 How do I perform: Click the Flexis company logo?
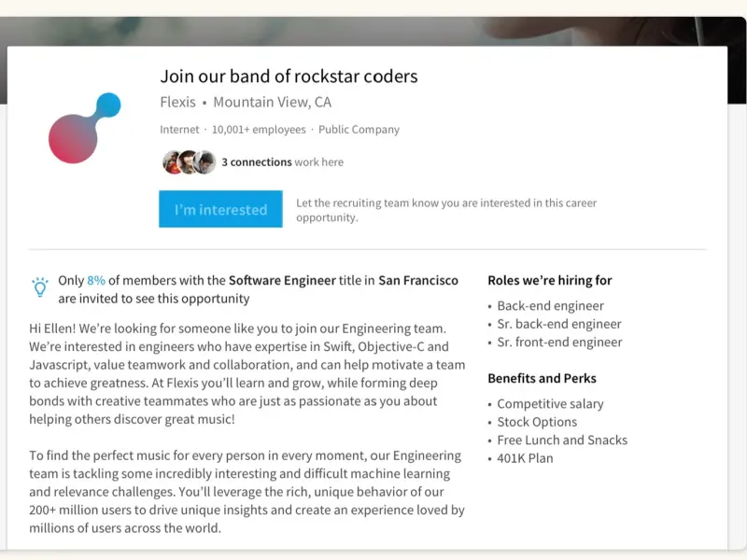click(84, 129)
